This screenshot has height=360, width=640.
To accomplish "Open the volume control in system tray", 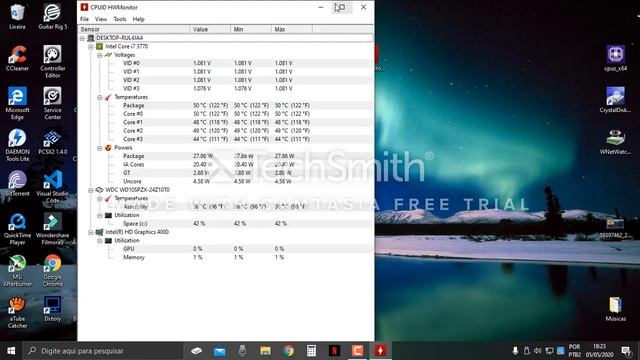I will (538, 351).
